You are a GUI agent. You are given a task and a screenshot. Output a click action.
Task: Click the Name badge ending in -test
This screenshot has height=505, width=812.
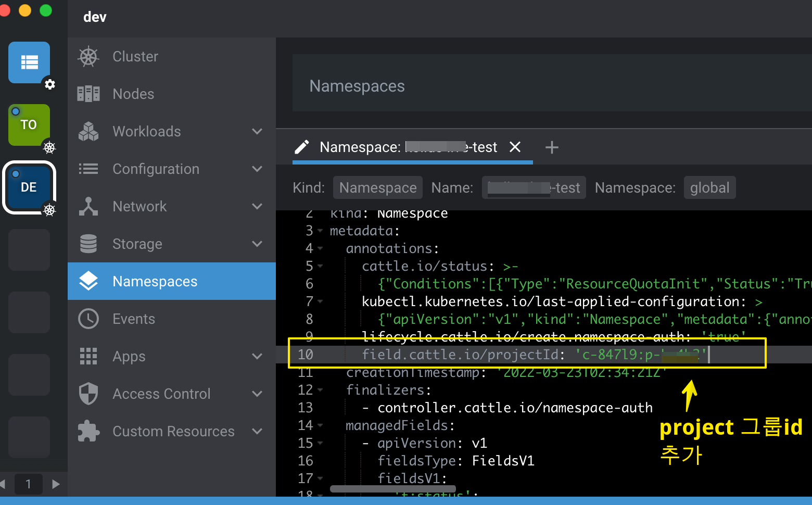click(x=534, y=187)
